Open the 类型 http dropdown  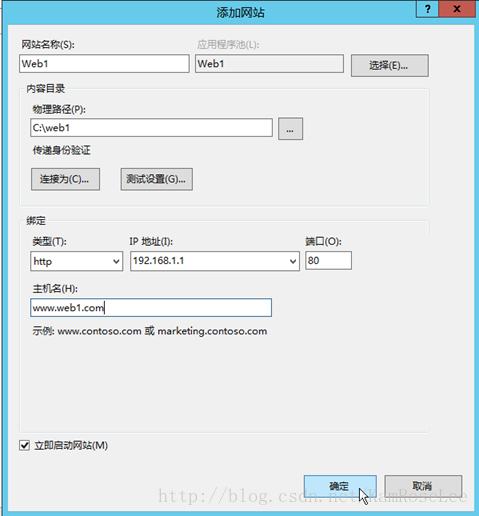click(x=76, y=261)
